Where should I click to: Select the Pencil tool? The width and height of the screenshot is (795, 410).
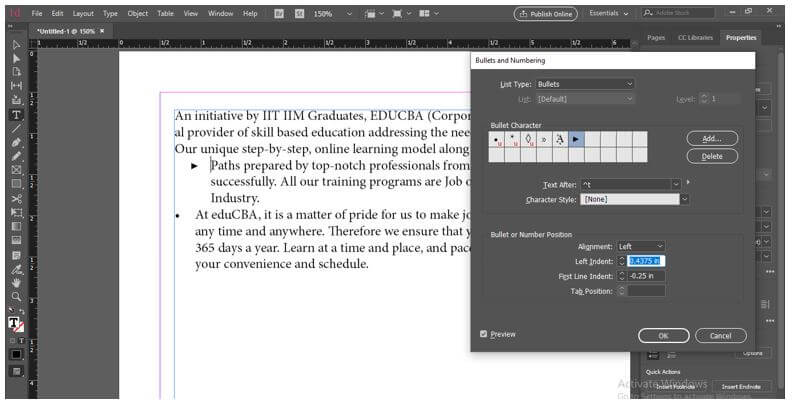[x=16, y=156]
